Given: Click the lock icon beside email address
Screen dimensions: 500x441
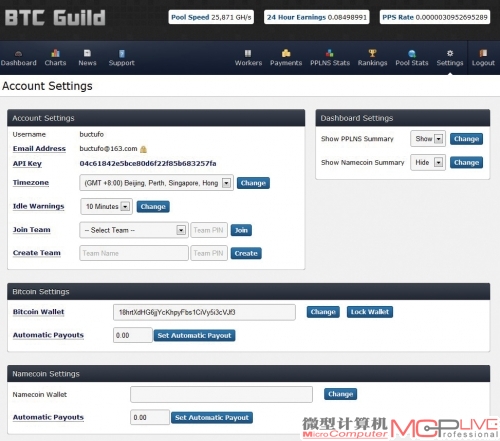Looking at the screenshot, I should [143, 149].
